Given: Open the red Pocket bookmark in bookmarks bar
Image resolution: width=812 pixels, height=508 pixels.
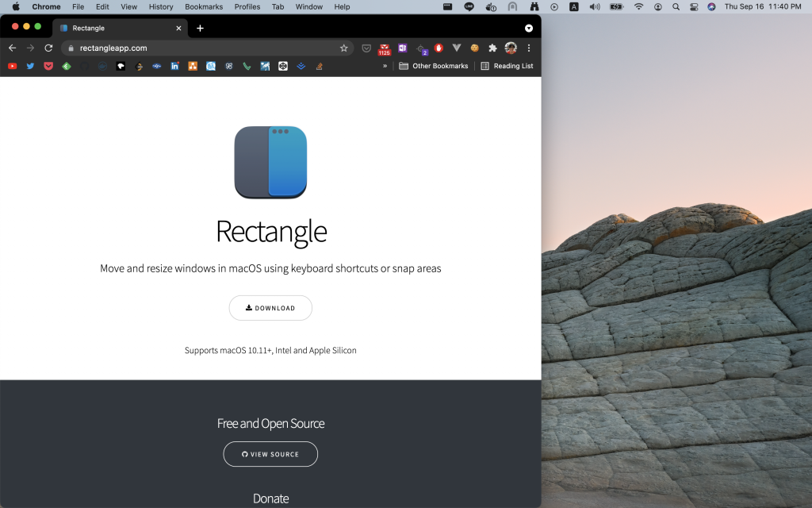Looking at the screenshot, I should point(48,66).
